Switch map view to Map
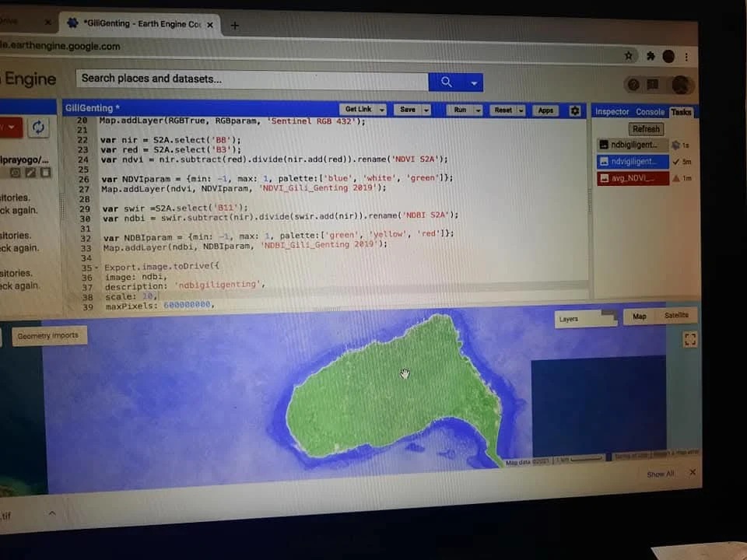The width and height of the screenshot is (747, 560). (640, 317)
